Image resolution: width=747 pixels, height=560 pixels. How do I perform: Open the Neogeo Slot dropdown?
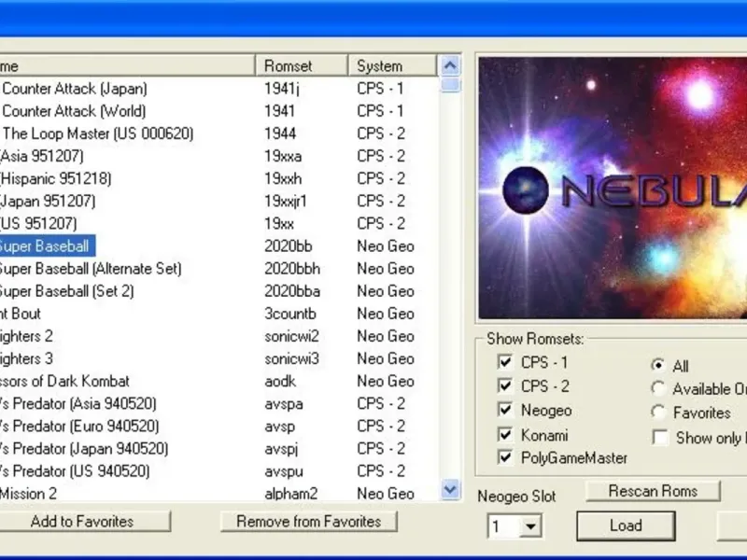pos(530,526)
